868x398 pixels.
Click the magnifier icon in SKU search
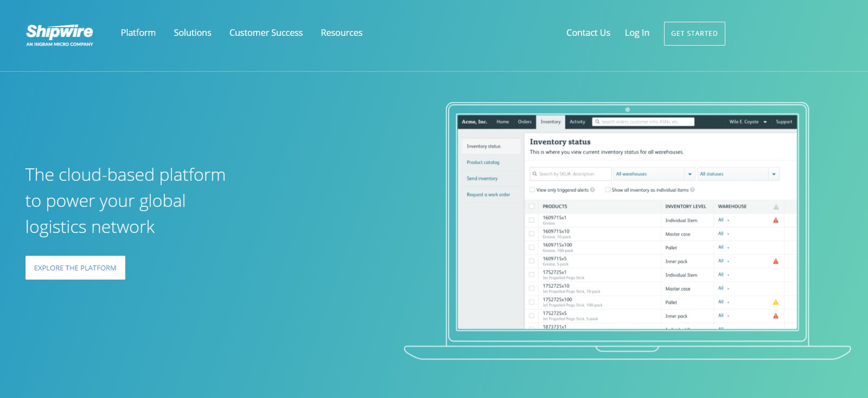point(535,174)
